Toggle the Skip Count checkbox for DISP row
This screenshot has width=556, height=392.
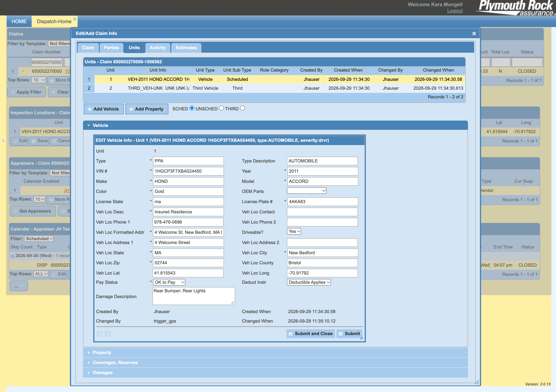[x=22, y=264]
